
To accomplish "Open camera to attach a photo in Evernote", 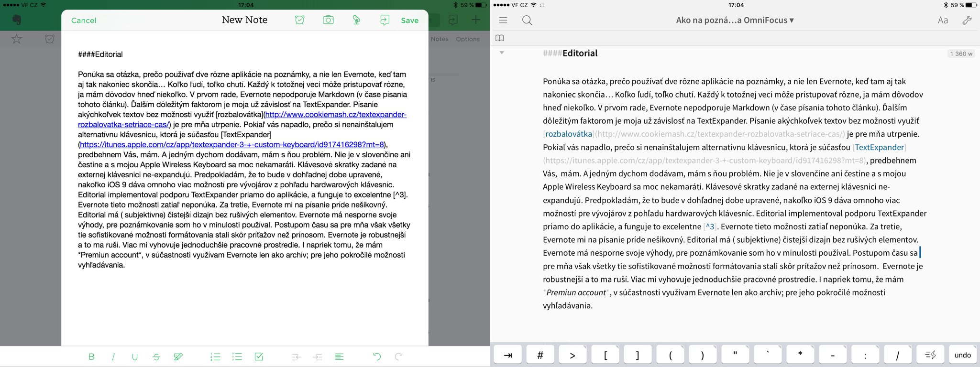I will pyautogui.click(x=328, y=20).
